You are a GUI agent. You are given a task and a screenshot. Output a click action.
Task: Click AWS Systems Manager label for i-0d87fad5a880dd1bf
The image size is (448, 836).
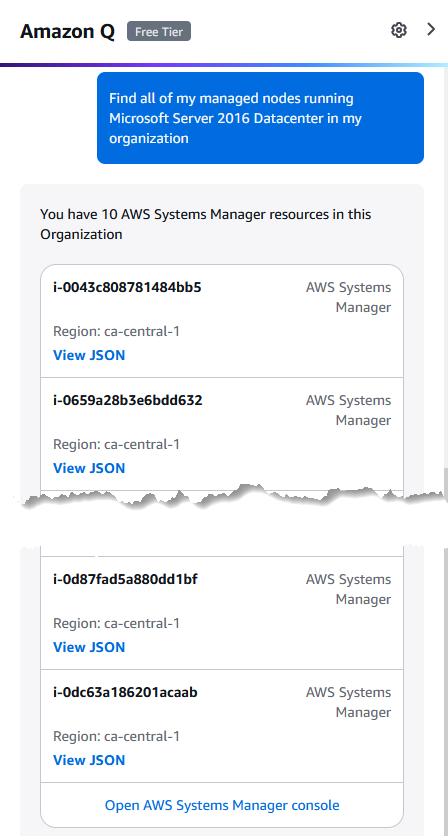pyautogui.click(x=348, y=590)
